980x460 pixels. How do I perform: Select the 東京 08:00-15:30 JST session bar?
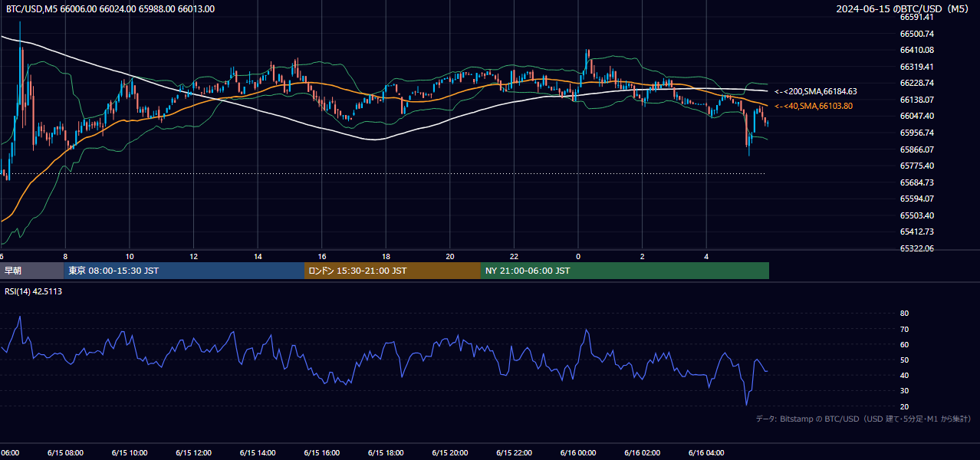[x=185, y=271]
